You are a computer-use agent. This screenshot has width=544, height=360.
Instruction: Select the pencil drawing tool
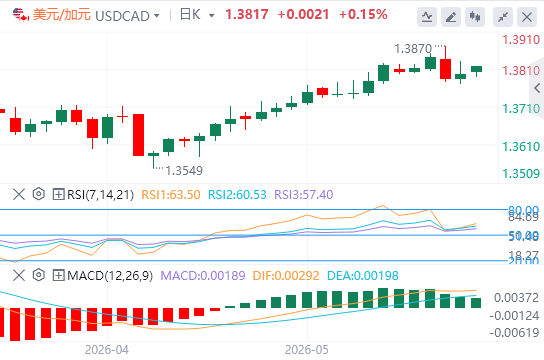(x=451, y=16)
